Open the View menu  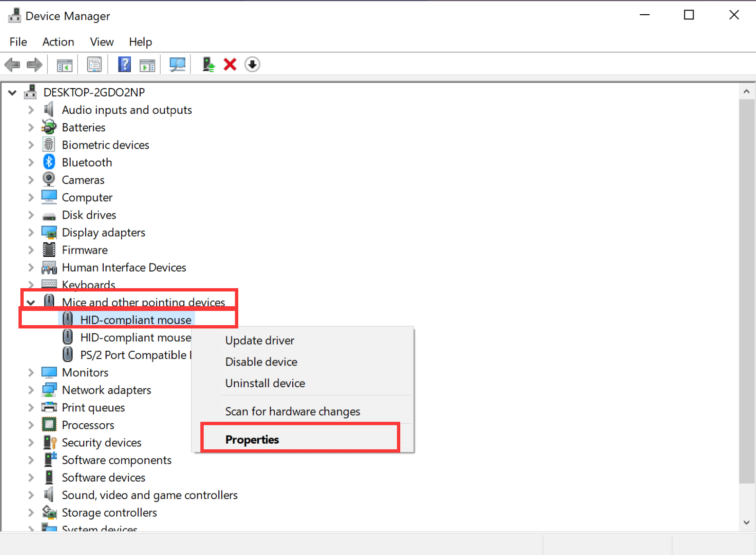tap(102, 42)
